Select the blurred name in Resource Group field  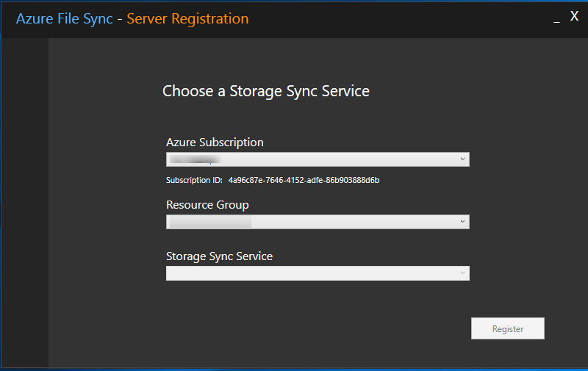[210, 222]
